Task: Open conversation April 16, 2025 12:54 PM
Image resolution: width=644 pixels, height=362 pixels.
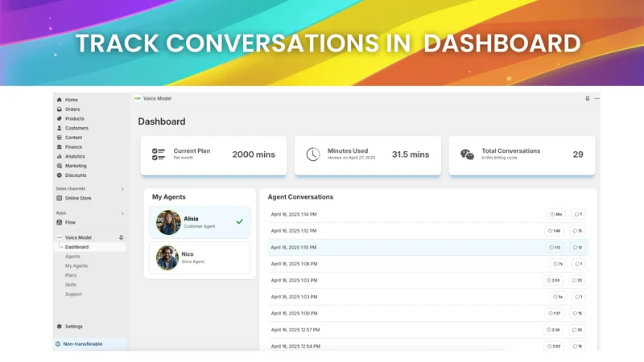Action: coord(428,345)
